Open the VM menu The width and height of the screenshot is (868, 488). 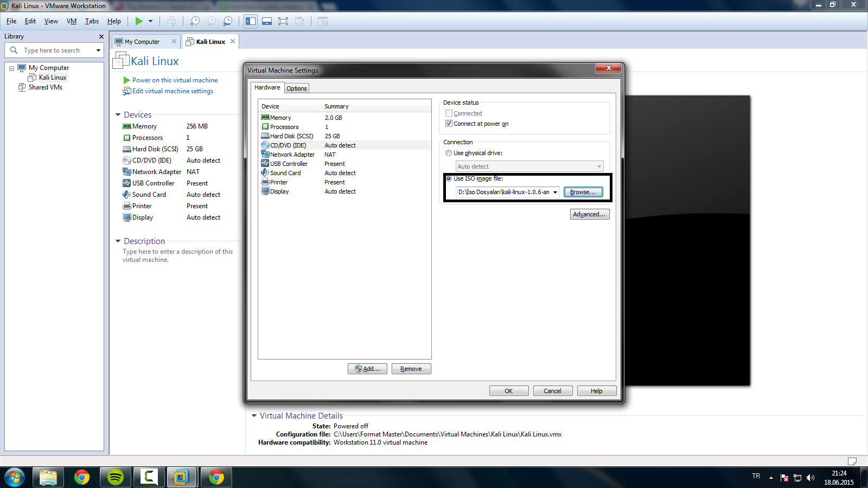coord(72,21)
